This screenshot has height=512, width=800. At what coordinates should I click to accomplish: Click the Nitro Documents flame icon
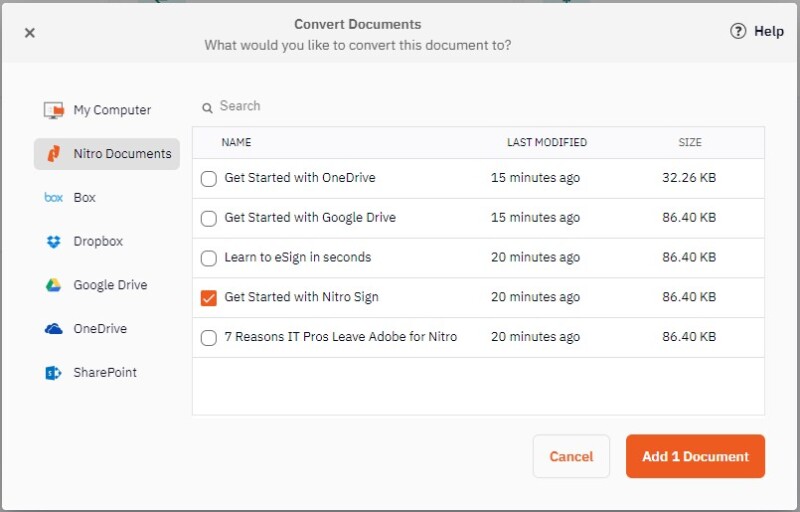click(54, 154)
